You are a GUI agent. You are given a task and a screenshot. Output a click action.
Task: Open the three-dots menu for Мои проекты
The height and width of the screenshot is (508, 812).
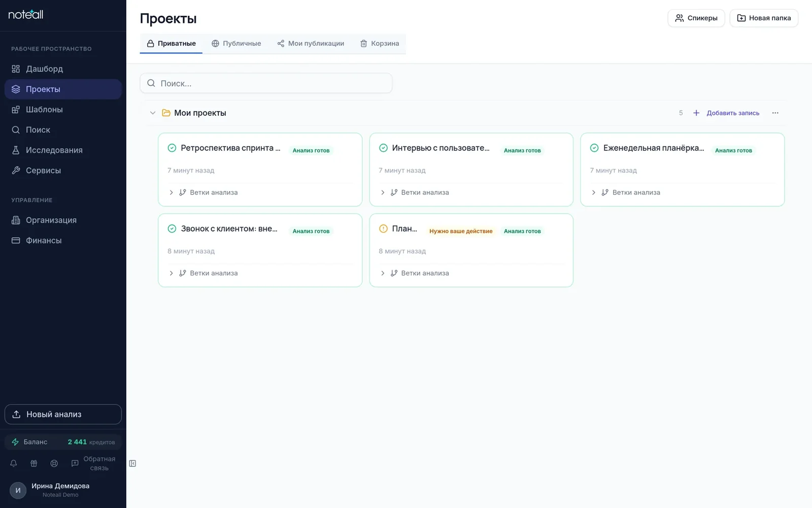click(775, 113)
